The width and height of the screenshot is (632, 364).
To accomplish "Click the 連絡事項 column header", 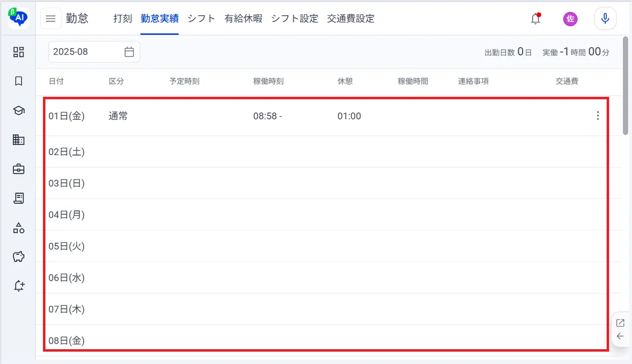I will pyautogui.click(x=473, y=81).
